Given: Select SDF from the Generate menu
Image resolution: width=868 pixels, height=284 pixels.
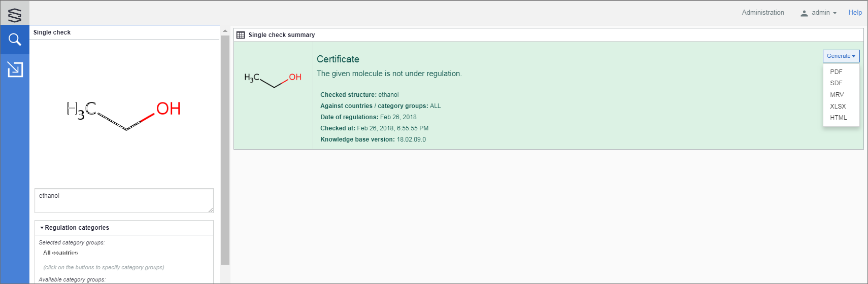Looking at the screenshot, I should point(836,83).
